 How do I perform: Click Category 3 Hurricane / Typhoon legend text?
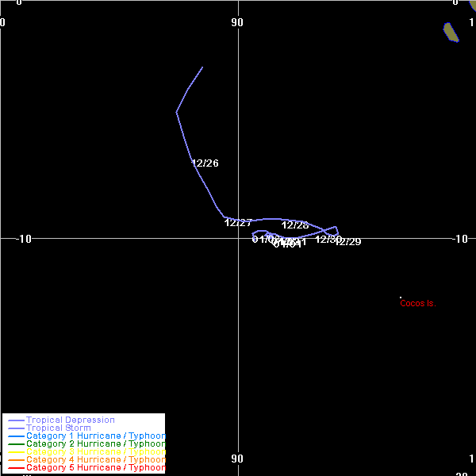click(x=95, y=452)
